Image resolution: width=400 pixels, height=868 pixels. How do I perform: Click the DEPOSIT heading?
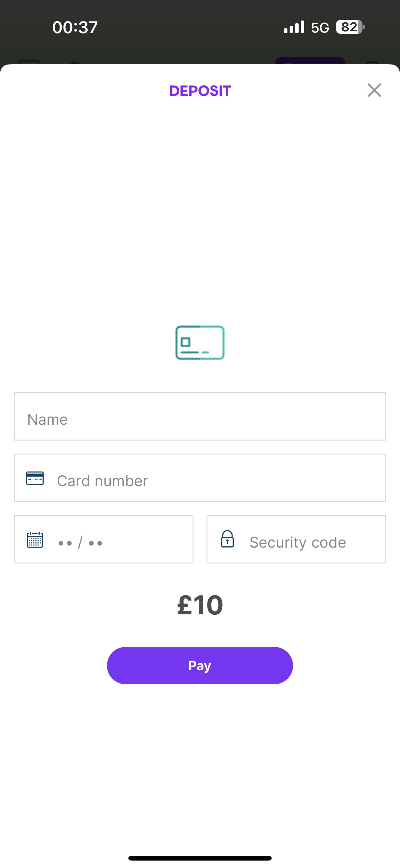click(x=200, y=90)
